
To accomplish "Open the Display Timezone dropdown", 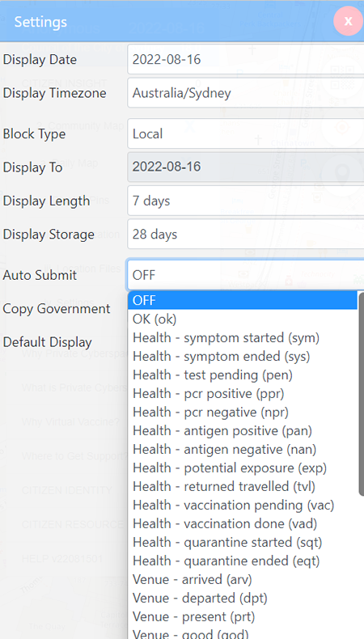I will pos(245,93).
